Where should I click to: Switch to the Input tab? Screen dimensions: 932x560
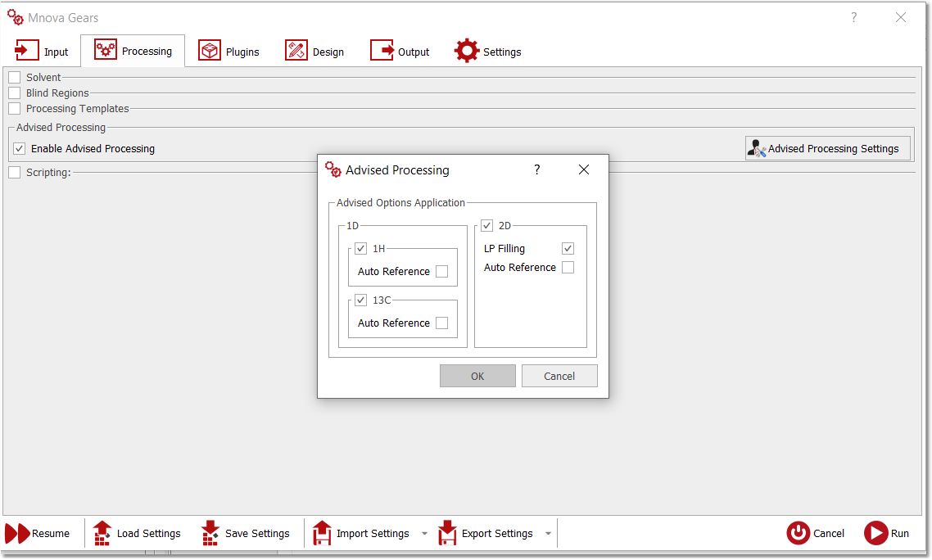coord(42,51)
